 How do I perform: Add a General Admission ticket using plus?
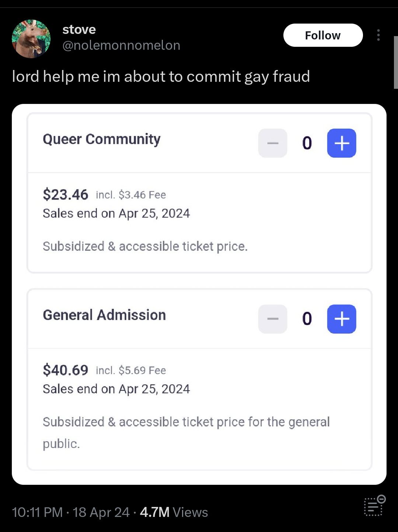click(342, 319)
